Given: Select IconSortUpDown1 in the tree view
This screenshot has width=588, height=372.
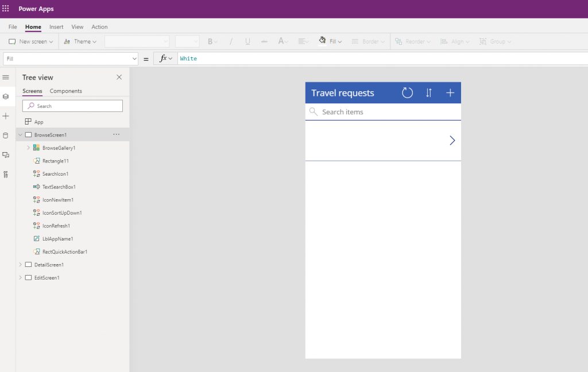Looking at the screenshot, I should [62, 212].
